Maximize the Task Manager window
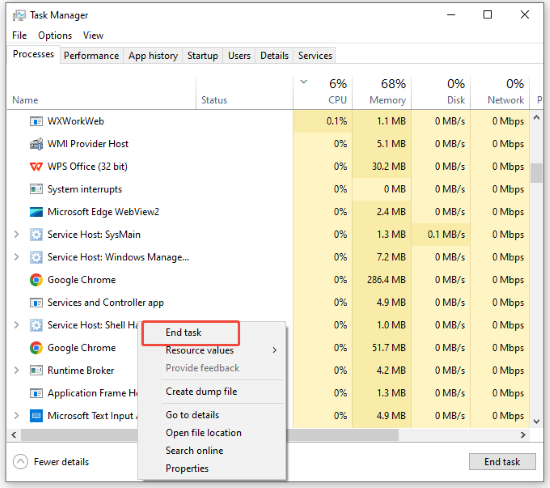The height and width of the screenshot is (488, 550). pyautogui.click(x=488, y=15)
